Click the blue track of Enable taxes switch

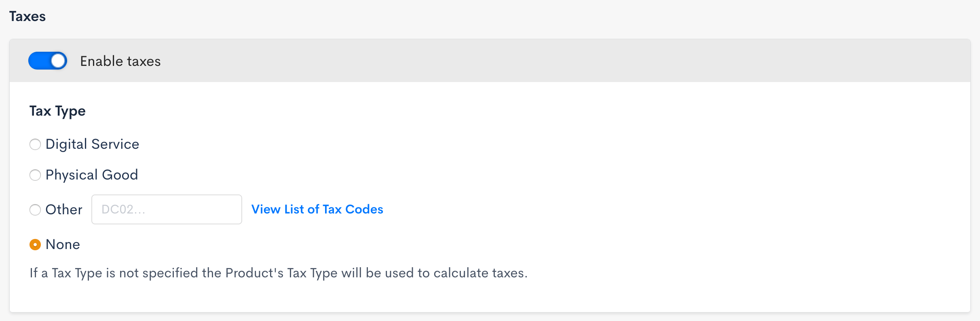point(38,61)
